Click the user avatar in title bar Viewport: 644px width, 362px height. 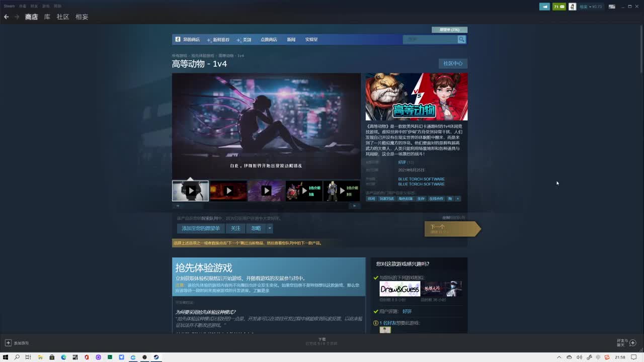(572, 7)
